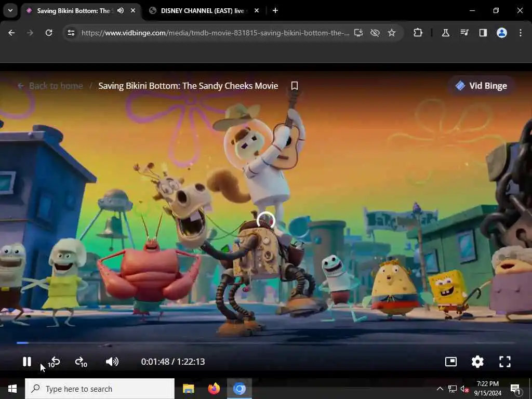Rewind video 10 seconds

[x=54, y=362]
